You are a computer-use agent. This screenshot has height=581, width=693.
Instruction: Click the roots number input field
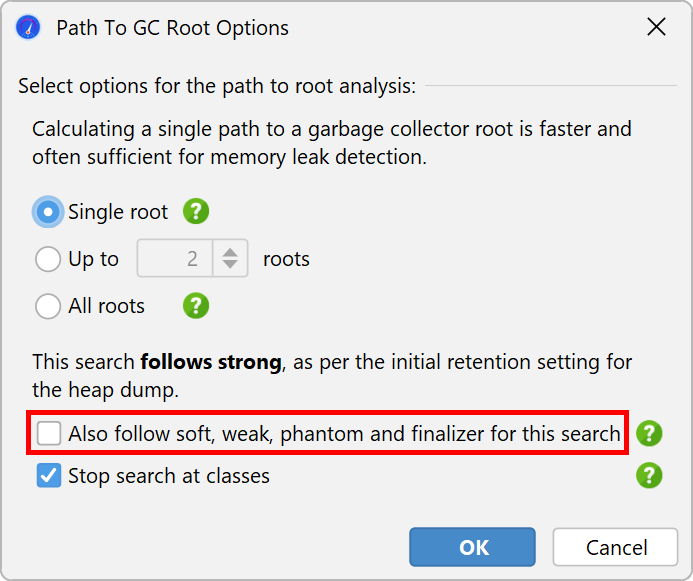(175, 258)
